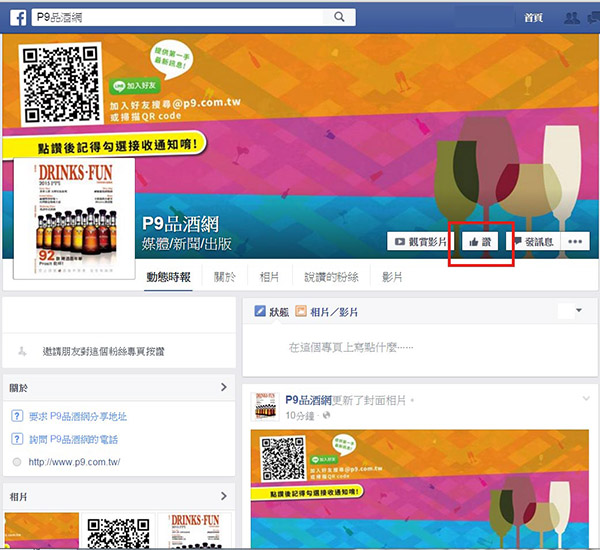Open the post author avatar thumbnail
The height and width of the screenshot is (550, 600).
(x=265, y=407)
